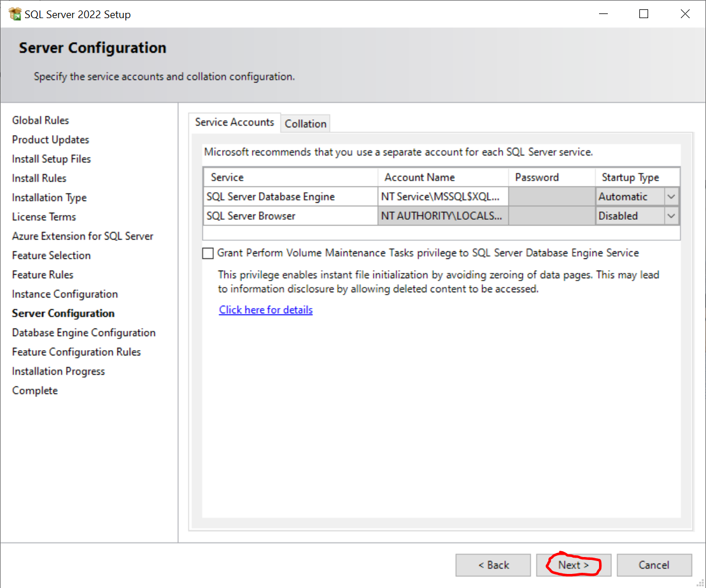Click Global Rules in the steps list
This screenshot has width=706, height=588.
click(x=40, y=120)
